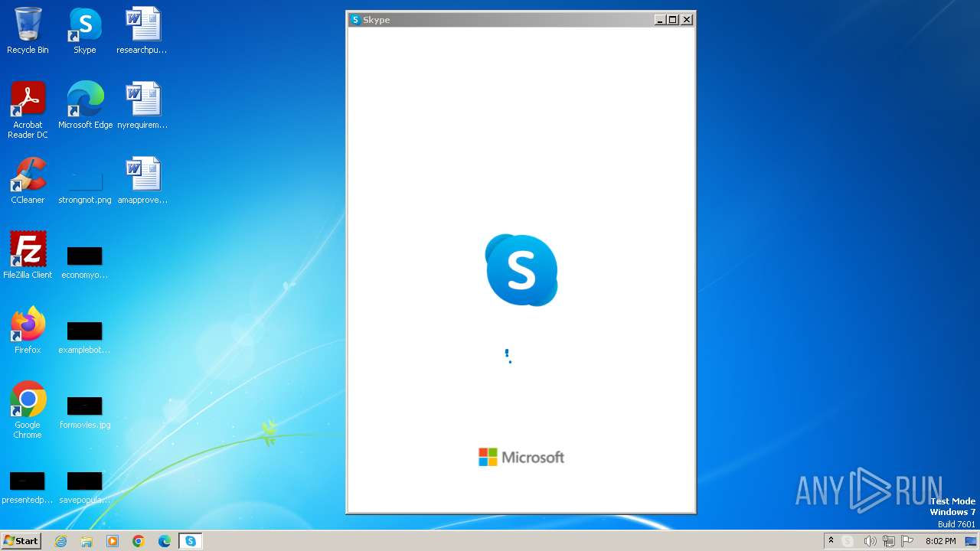Image resolution: width=980 pixels, height=551 pixels.
Task: Select the nyrequirem... Word document
Action: tap(142, 106)
